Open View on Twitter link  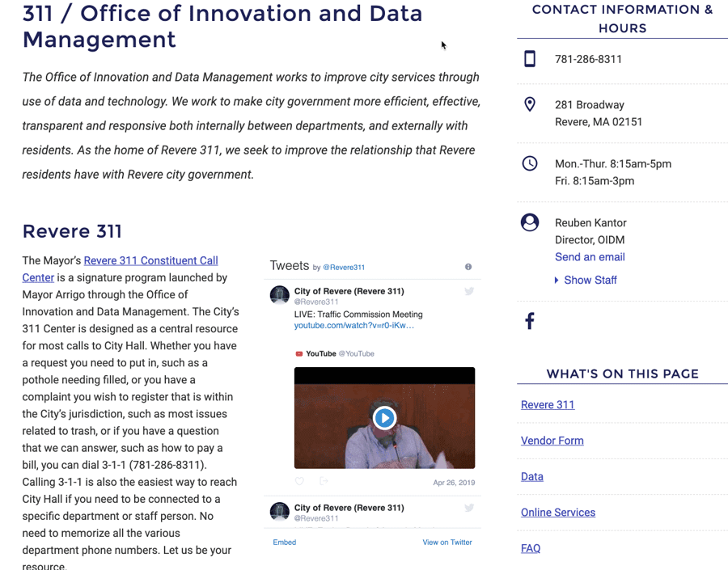point(447,543)
